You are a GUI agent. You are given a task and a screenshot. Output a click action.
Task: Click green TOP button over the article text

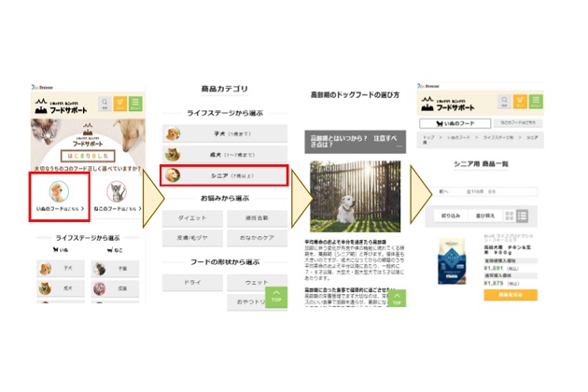tap(397, 299)
